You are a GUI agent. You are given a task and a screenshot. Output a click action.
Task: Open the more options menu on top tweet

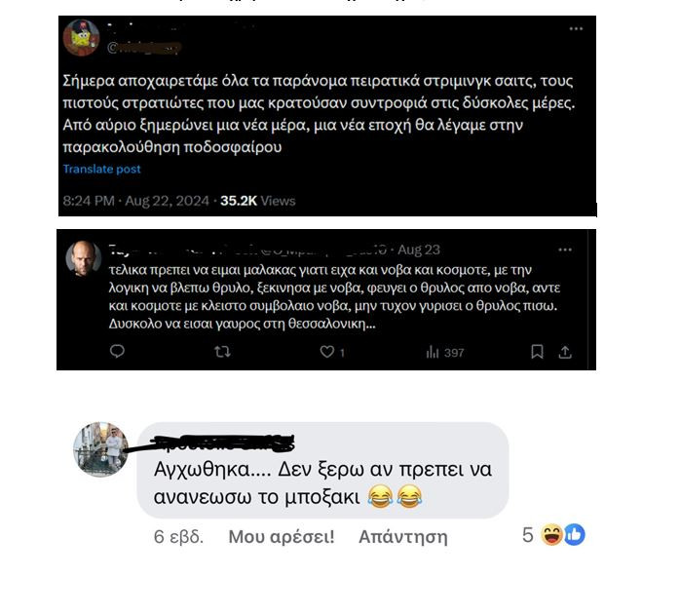[x=576, y=28]
